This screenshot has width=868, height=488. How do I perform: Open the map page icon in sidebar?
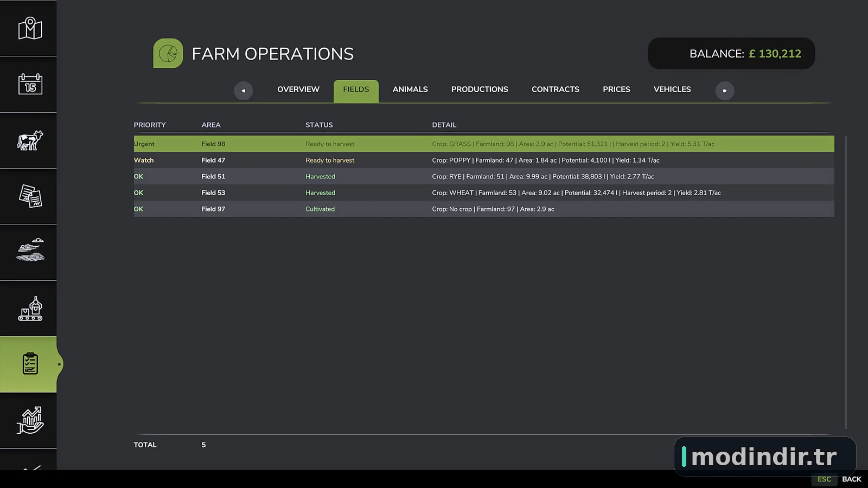(30, 28)
